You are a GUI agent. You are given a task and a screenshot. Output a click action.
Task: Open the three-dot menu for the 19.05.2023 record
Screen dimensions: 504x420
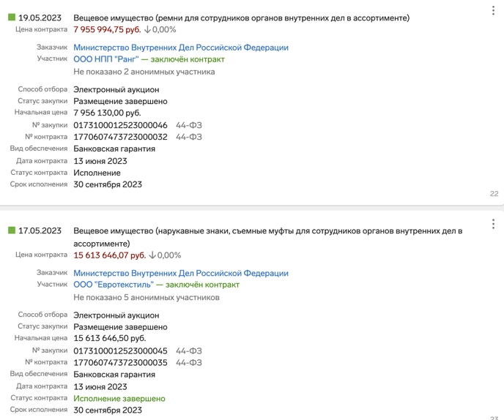pyautogui.click(x=493, y=10)
